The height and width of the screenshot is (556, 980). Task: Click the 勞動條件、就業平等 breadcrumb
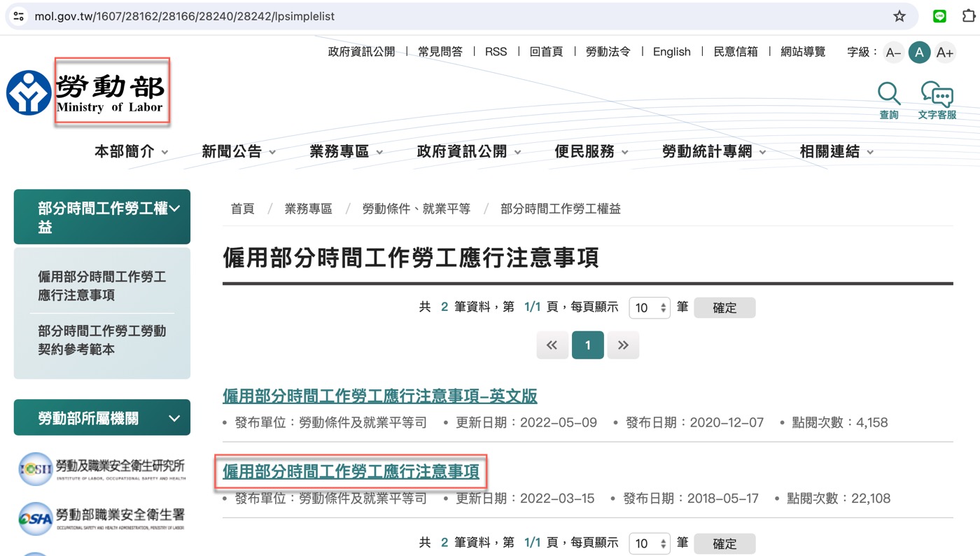click(x=416, y=209)
